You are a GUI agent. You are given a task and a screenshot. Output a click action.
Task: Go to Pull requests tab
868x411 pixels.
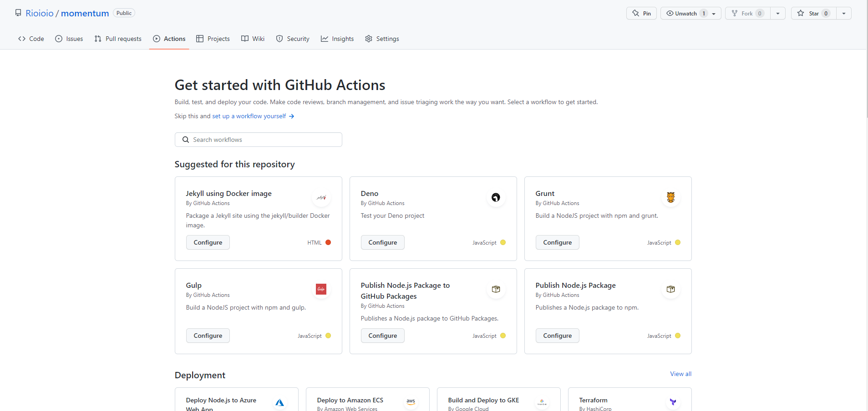[x=118, y=39]
